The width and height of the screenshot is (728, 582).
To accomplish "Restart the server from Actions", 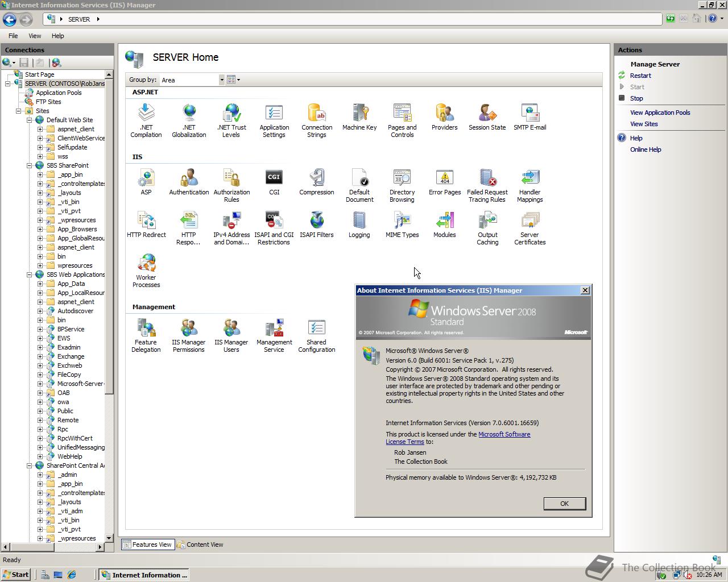I will point(640,76).
